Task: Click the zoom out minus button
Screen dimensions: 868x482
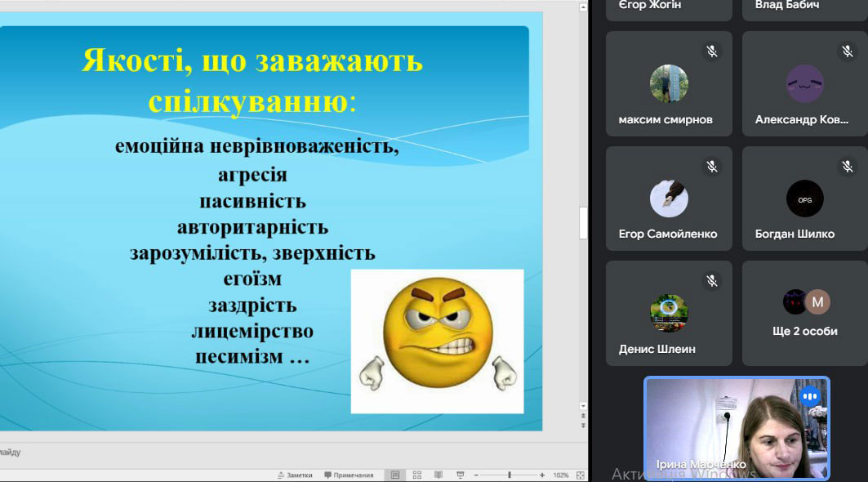Action: click(x=476, y=475)
